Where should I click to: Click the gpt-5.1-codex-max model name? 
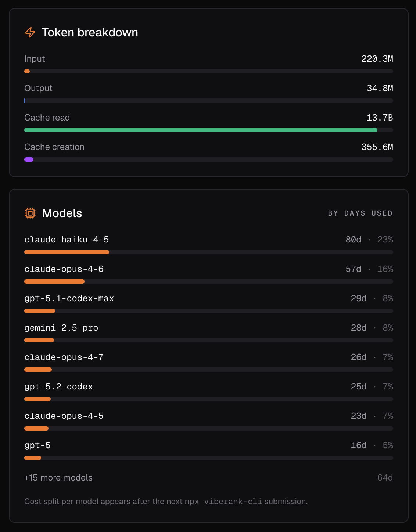69,298
